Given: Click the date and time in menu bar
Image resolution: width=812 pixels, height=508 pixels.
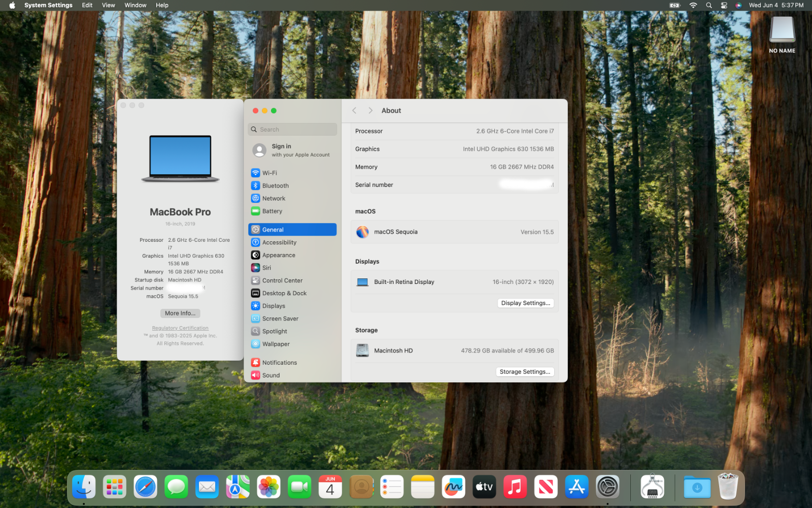Looking at the screenshot, I should coord(776,5).
